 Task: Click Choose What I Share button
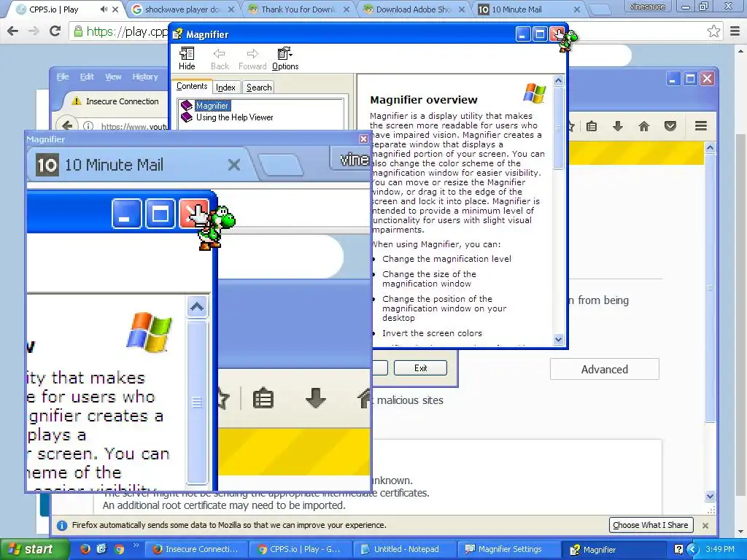(650, 525)
